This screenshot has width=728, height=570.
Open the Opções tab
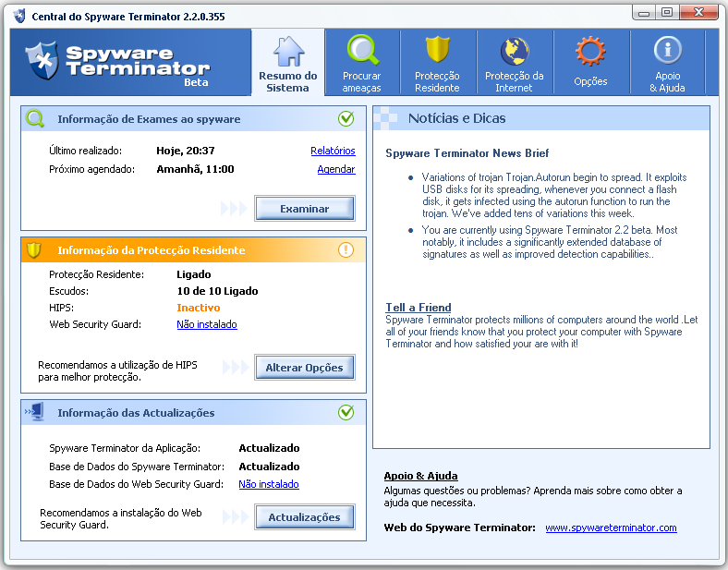tap(590, 63)
